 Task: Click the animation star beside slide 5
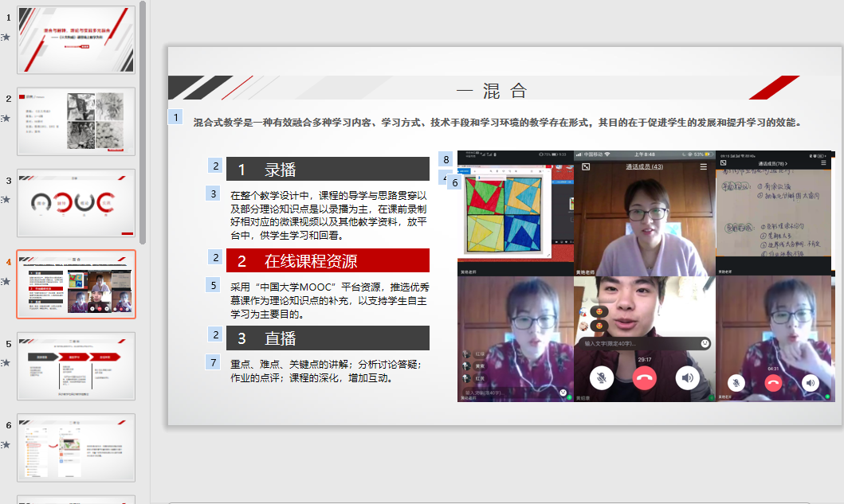point(7,362)
